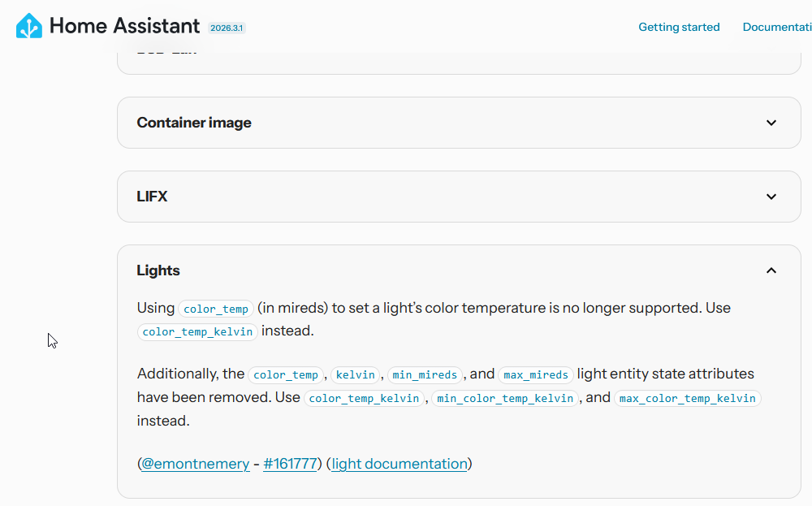Screen dimensions: 812x506
Task: Click the max_mireds code tag
Action: click(535, 374)
